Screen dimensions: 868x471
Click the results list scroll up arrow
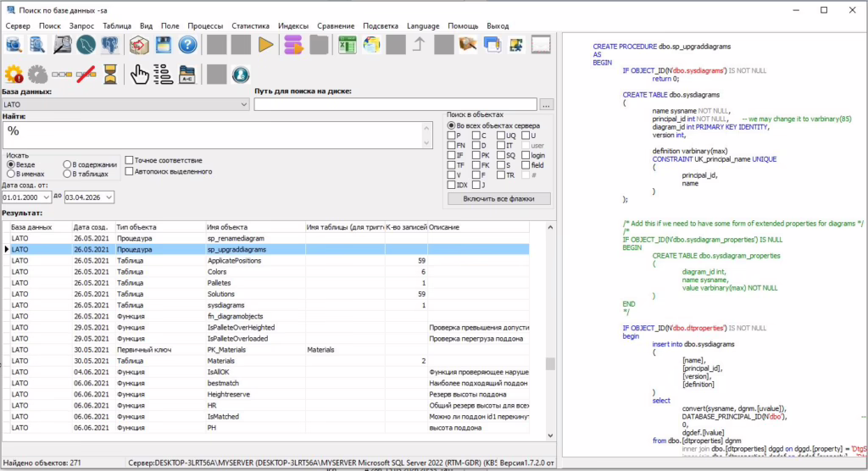[x=550, y=228]
